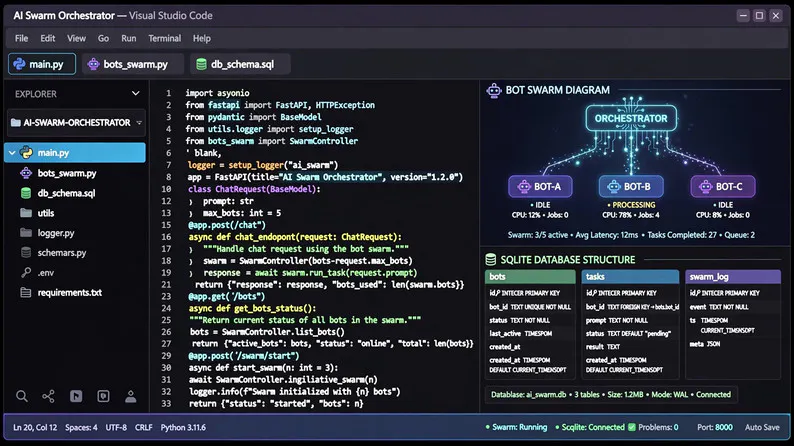Click the robot icon inside BOT-C
The width and height of the screenshot is (794, 446).
click(705, 187)
